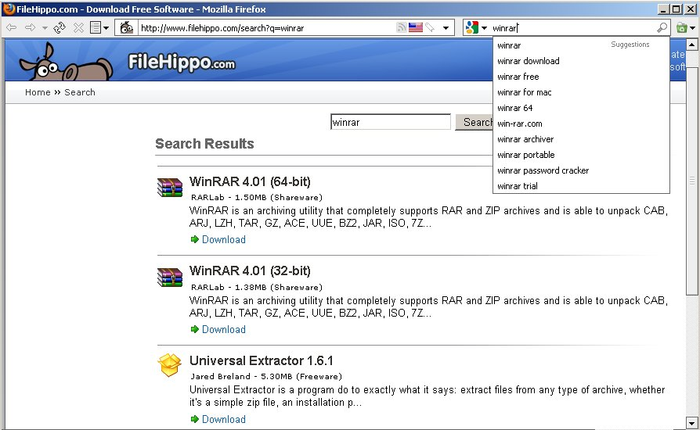Click the FileHippo site favicon in the address bar
The width and height of the screenshot is (700, 430).
coord(127,28)
